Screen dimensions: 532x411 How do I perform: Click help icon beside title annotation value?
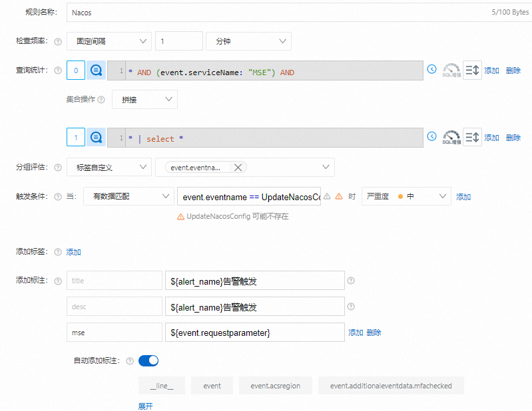tap(351, 281)
